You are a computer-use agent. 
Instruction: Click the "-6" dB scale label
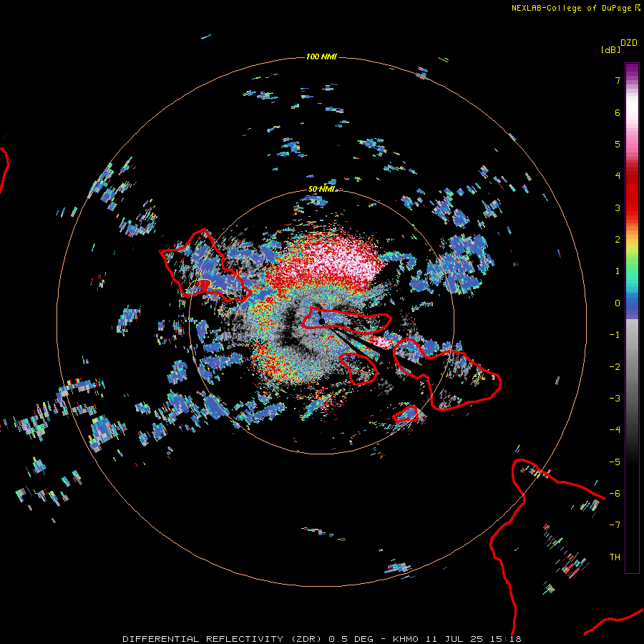[615, 494]
